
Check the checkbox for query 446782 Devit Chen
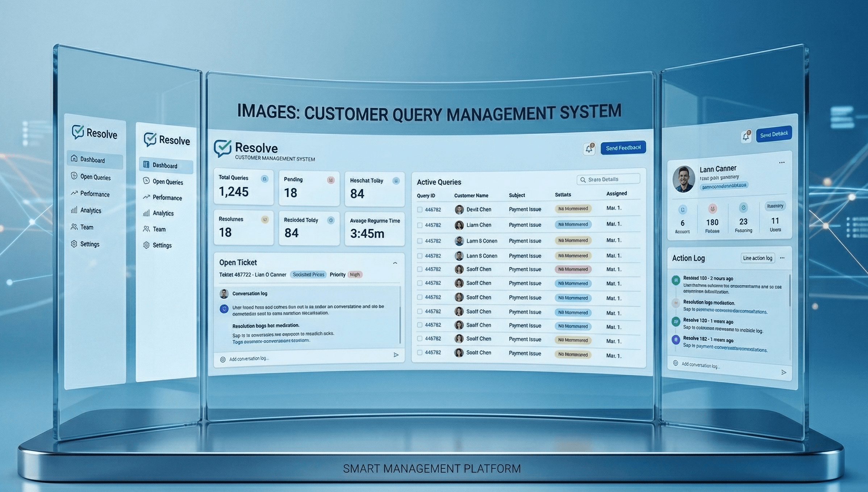pos(420,209)
